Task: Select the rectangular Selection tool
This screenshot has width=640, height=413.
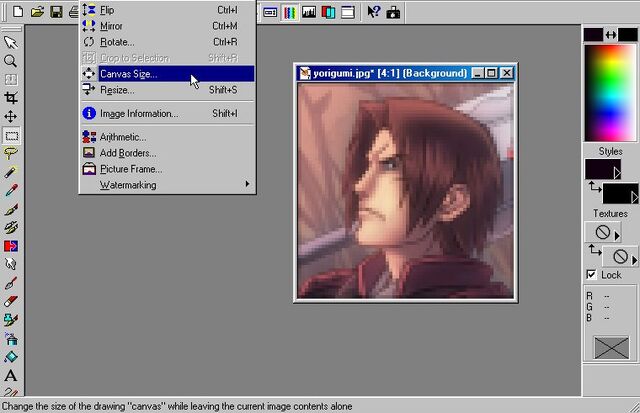Action: point(11,135)
